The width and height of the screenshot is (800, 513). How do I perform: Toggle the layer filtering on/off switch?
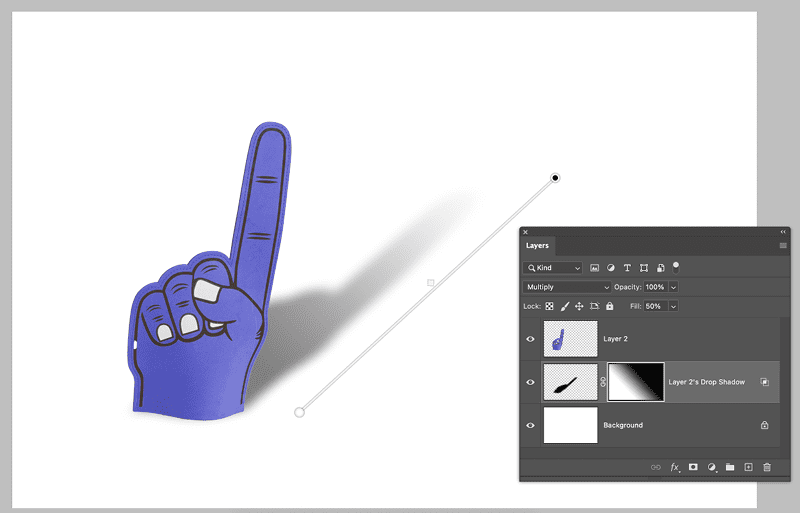(x=676, y=267)
